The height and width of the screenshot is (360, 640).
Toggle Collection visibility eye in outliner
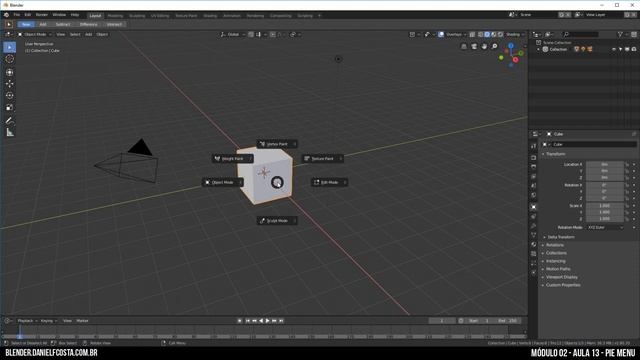[x=614, y=49]
